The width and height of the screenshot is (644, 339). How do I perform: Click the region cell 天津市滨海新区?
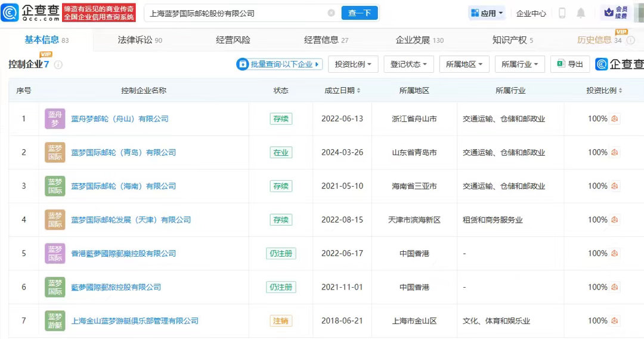(414, 220)
